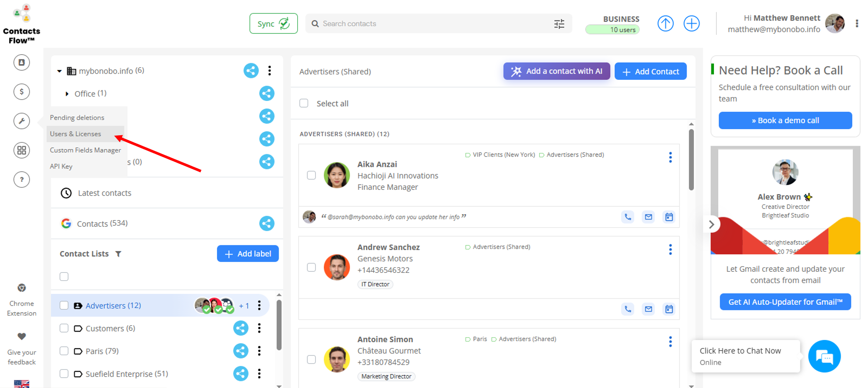Open the billing dollar icon in sidebar
This screenshot has width=868, height=388.
click(x=22, y=91)
